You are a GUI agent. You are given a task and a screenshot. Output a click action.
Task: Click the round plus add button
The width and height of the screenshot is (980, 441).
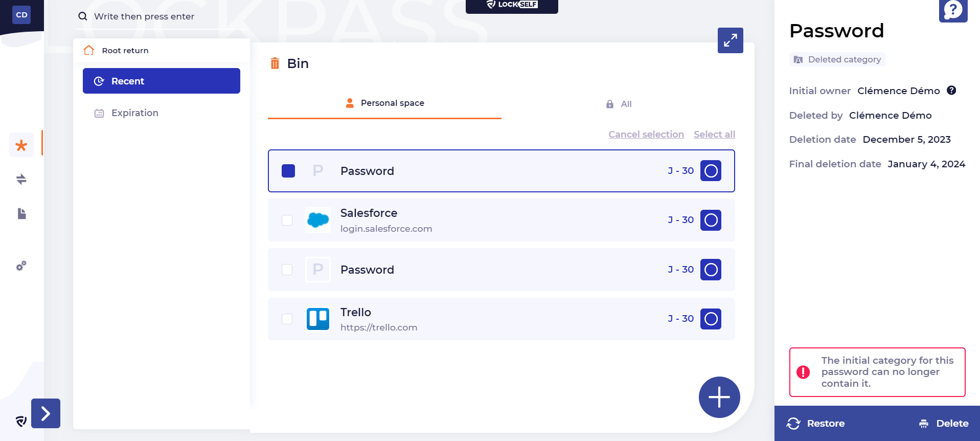(719, 397)
